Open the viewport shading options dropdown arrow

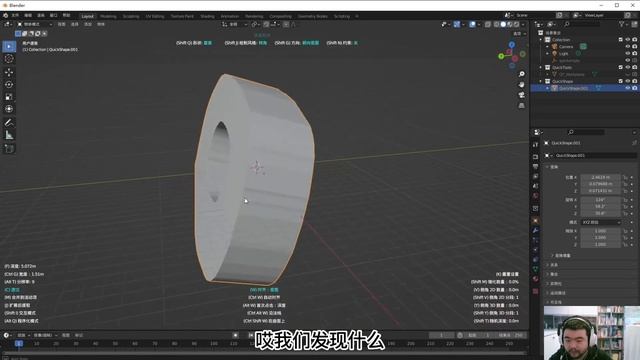click(x=524, y=24)
